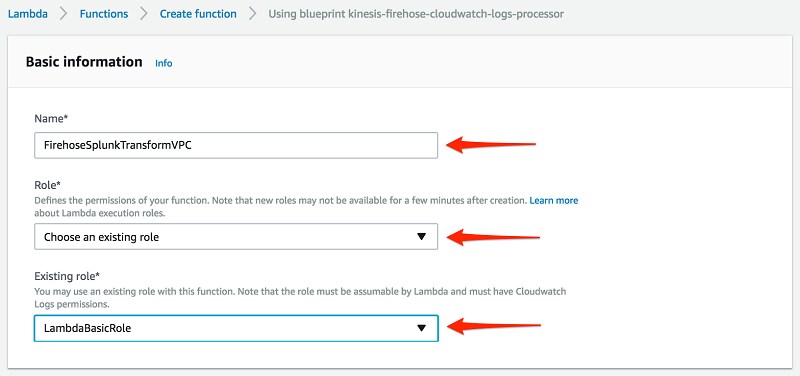Go to the Lambda breadcrumb link
800x376 pixels.
tap(28, 14)
